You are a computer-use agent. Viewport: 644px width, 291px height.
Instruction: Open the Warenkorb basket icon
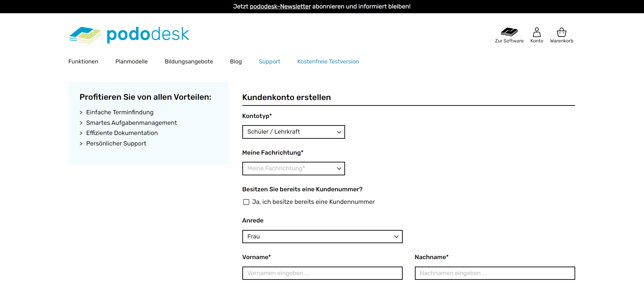(x=562, y=35)
